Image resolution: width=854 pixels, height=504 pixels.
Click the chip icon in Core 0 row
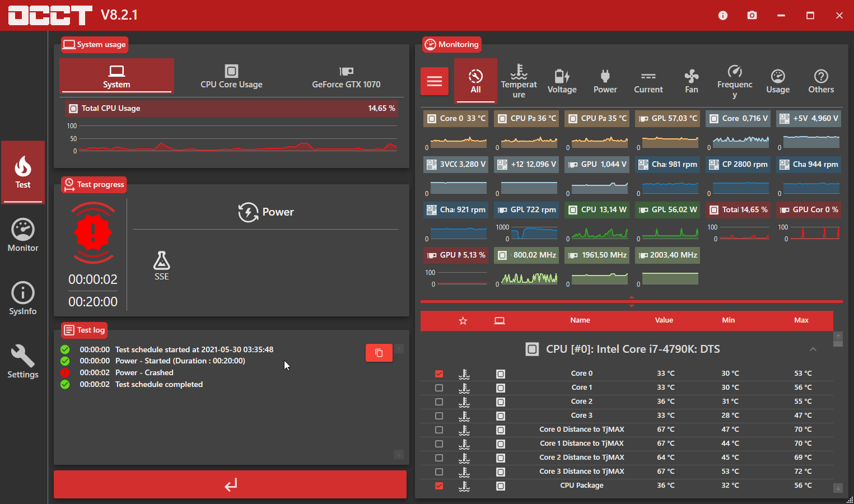pos(501,374)
